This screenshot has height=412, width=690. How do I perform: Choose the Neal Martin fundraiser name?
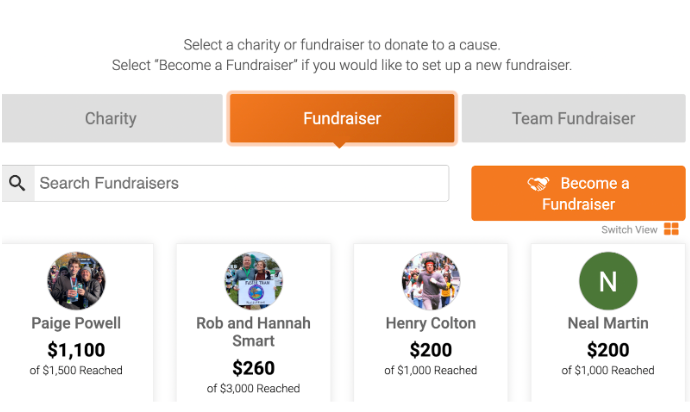607,323
